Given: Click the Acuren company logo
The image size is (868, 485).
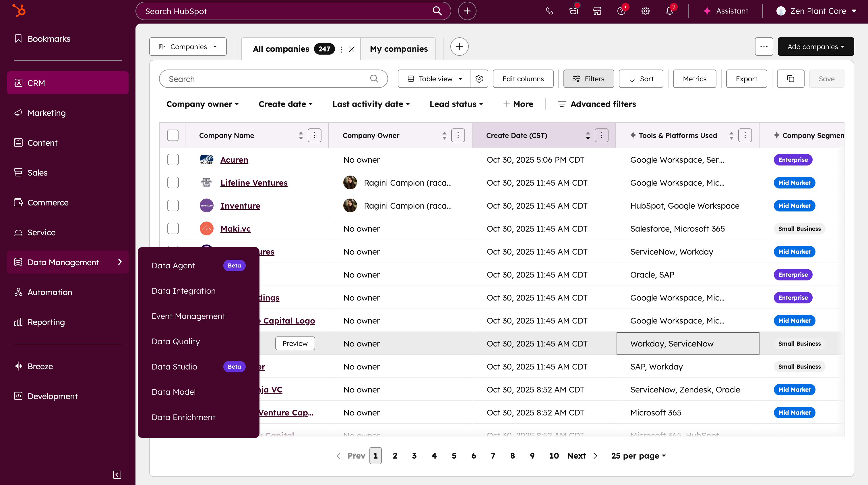Looking at the screenshot, I should pyautogui.click(x=207, y=159).
